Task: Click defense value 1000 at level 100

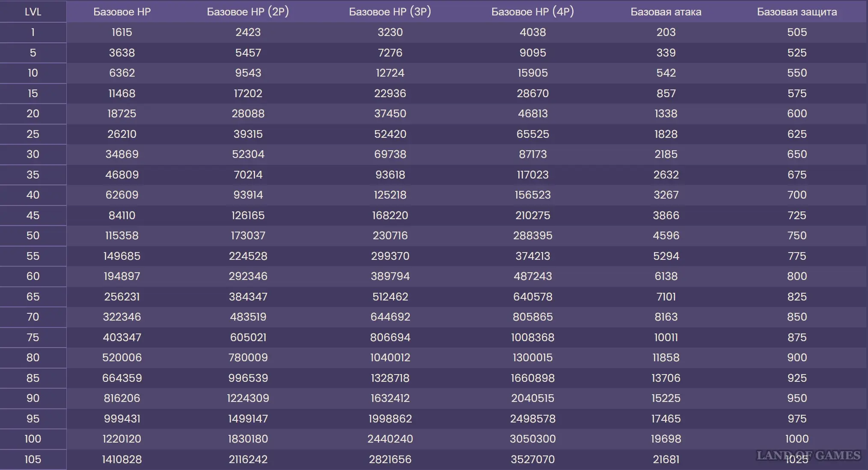Action: pyautogui.click(x=797, y=439)
